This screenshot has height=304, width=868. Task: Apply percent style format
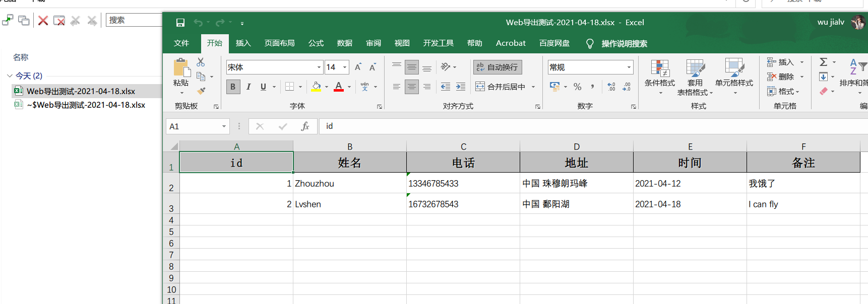point(578,87)
